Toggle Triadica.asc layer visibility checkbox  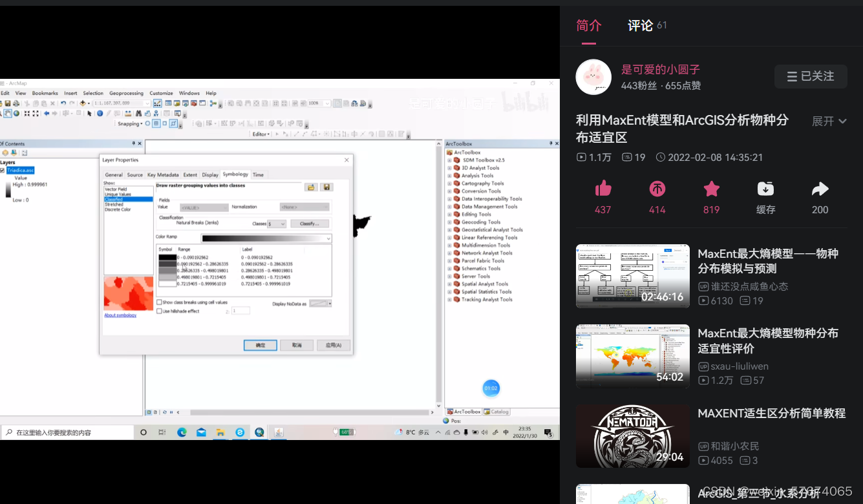(x=3, y=171)
